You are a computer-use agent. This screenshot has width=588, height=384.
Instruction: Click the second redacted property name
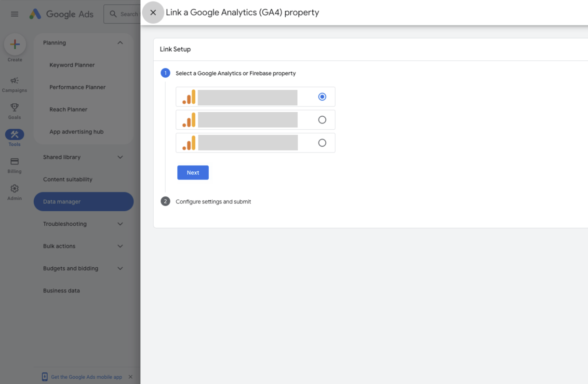tap(248, 120)
